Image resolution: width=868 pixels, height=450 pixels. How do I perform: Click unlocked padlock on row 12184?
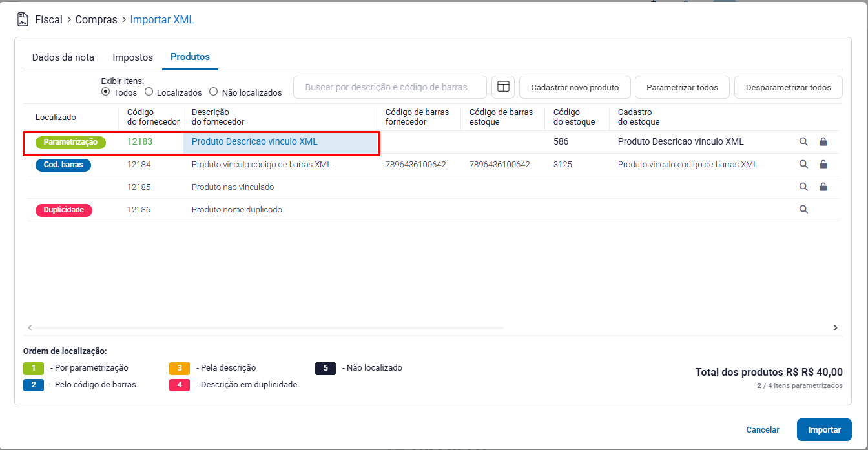[x=823, y=165]
